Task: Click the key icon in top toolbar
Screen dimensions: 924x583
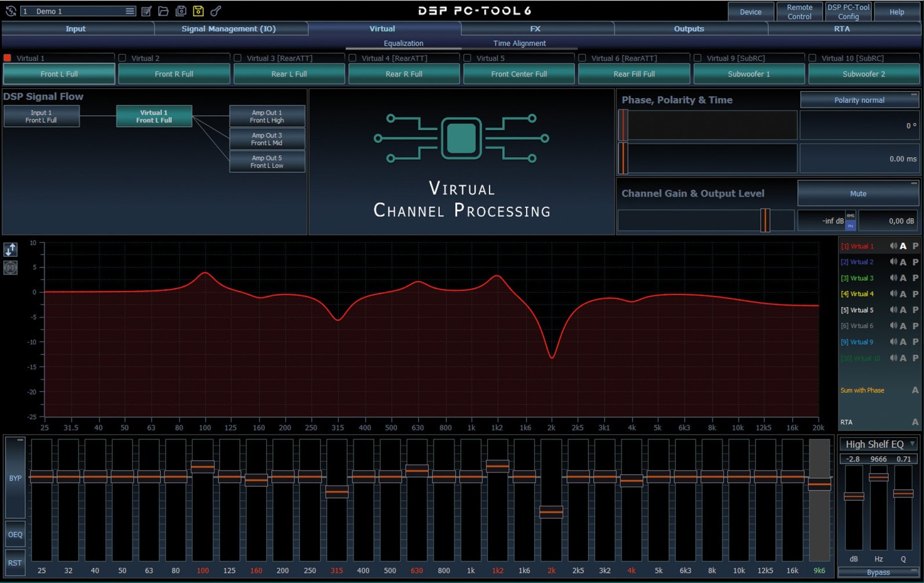Action: 216,11
